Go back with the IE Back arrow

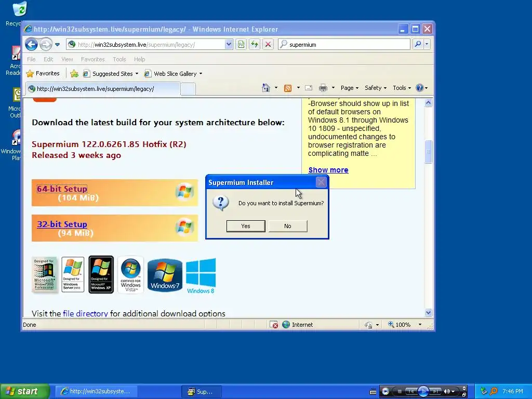(31, 45)
